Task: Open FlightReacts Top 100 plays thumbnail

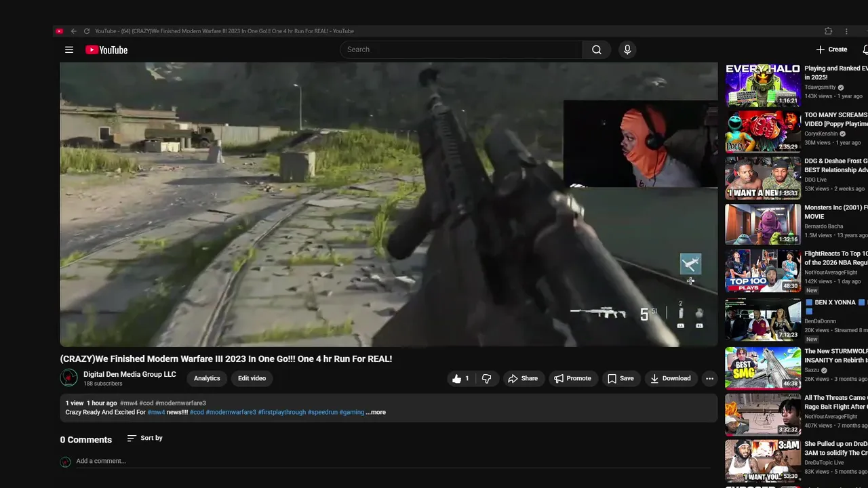Action: click(x=763, y=271)
